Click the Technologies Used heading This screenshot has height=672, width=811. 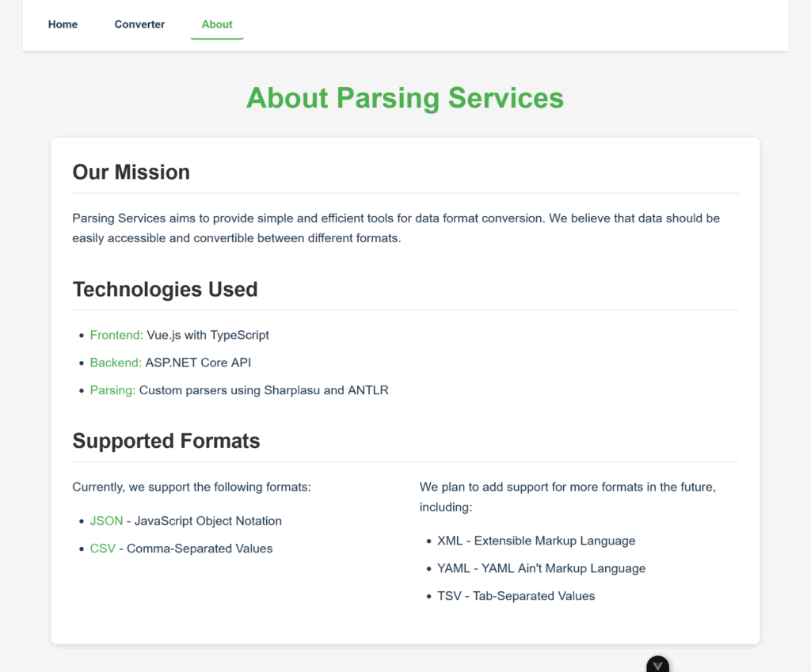[x=166, y=289]
